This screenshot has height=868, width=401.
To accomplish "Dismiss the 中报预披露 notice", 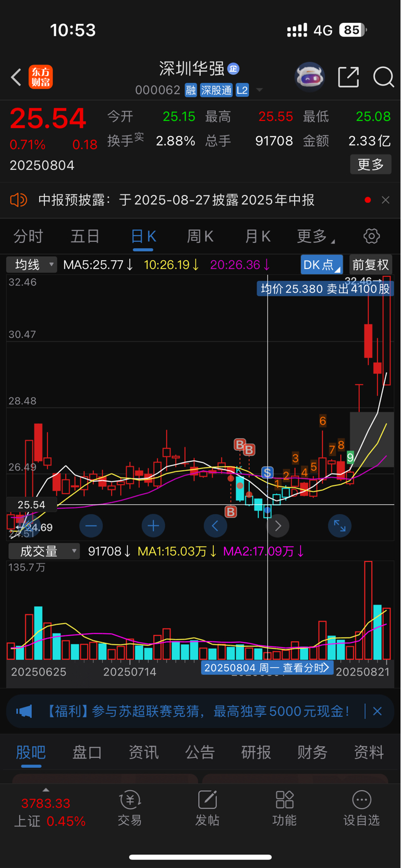I will (x=385, y=200).
